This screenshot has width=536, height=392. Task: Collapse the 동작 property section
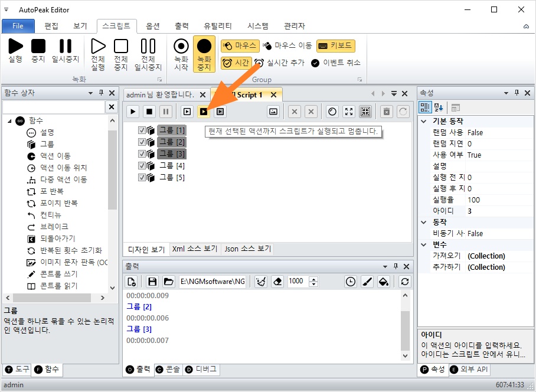pyautogui.click(x=424, y=222)
